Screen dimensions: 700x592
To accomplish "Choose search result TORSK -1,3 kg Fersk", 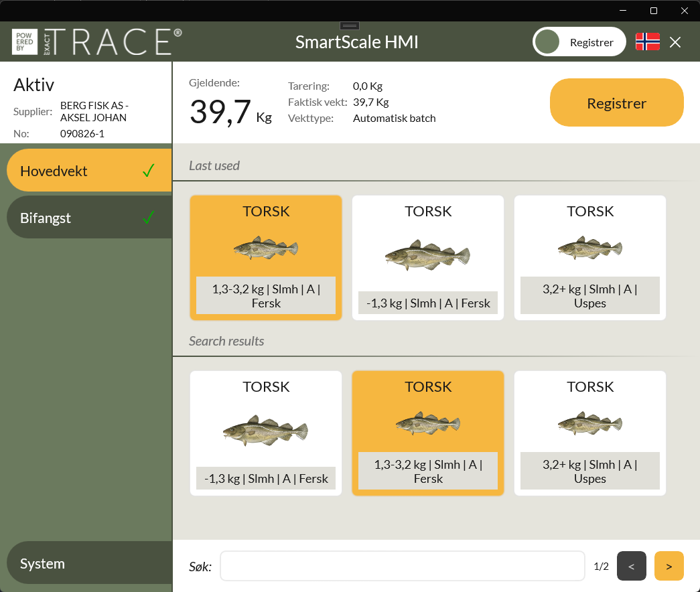I will click(266, 433).
